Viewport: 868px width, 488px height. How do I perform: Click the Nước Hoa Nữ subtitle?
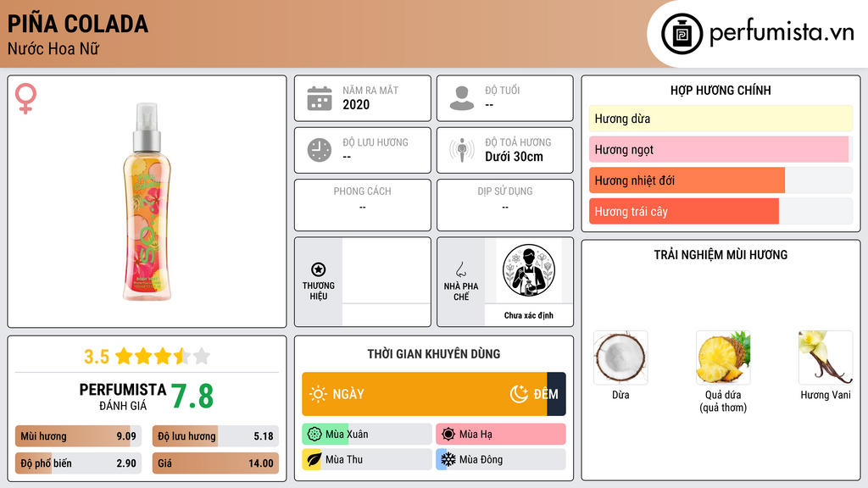(x=53, y=49)
